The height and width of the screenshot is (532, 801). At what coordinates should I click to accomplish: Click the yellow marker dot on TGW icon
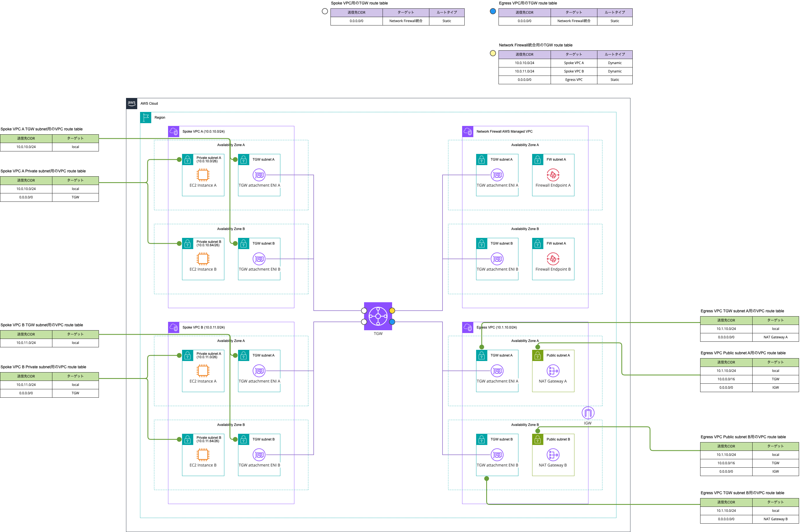(392, 310)
